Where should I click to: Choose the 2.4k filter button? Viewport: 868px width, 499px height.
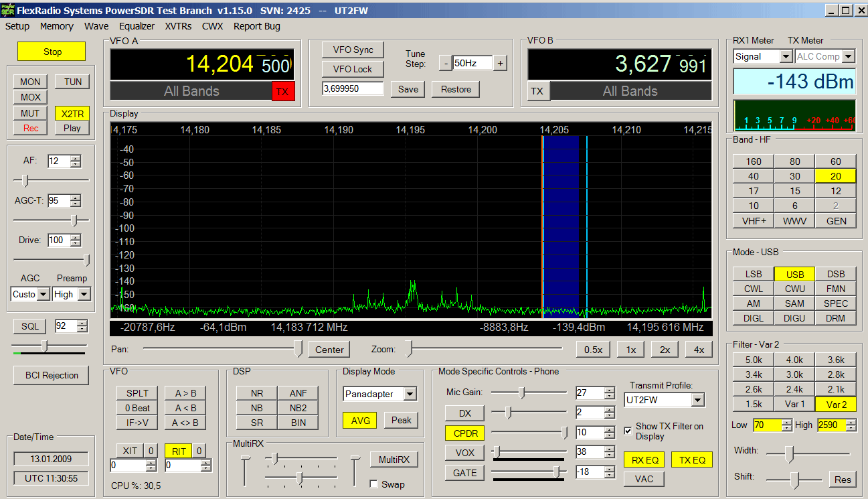(794, 389)
